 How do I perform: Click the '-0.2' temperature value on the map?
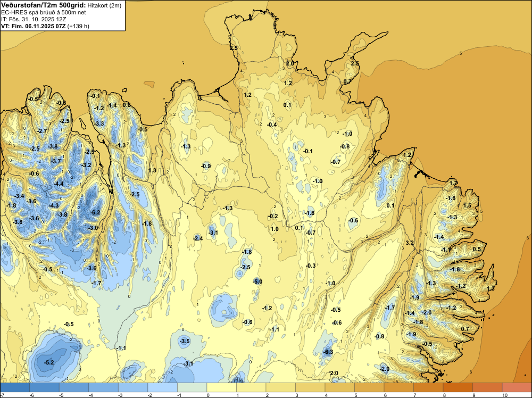[x=273, y=216]
